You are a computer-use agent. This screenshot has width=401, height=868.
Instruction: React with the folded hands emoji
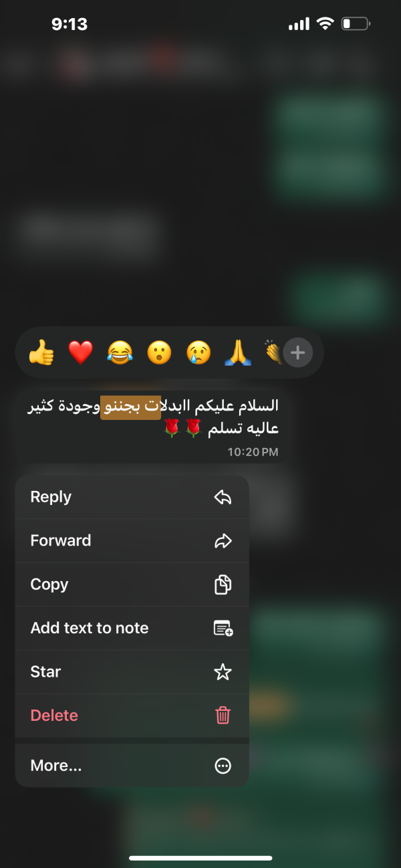[238, 352]
